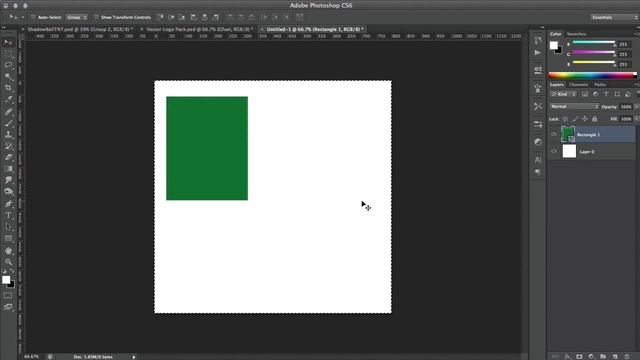Screen dimensions: 640x360
Task: Open the Opacity slider arrow
Action: [x=636, y=107]
